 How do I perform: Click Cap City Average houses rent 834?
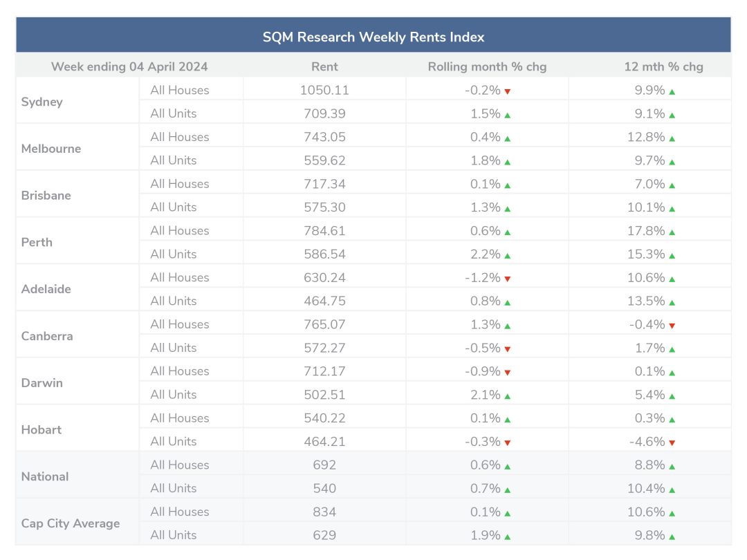tap(324, 512)
